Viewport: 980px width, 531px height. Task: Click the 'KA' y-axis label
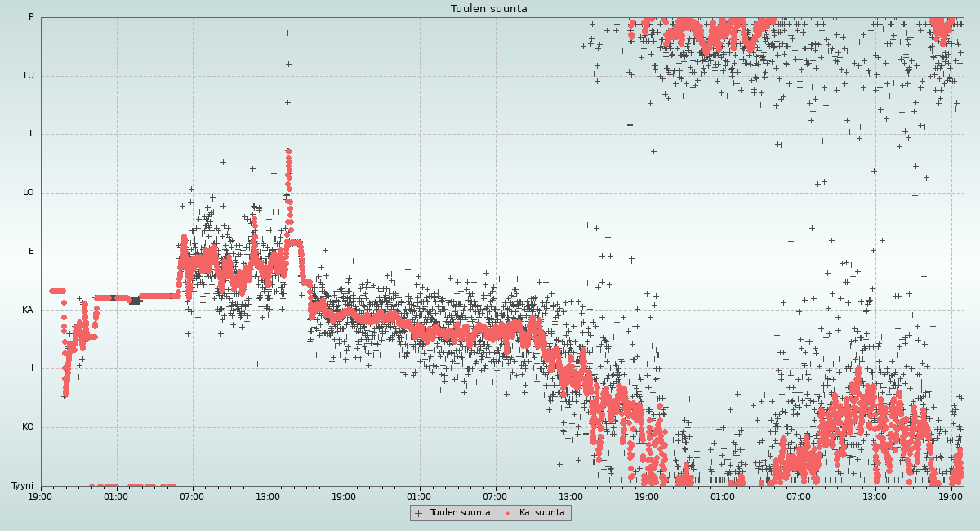[28, 310]
